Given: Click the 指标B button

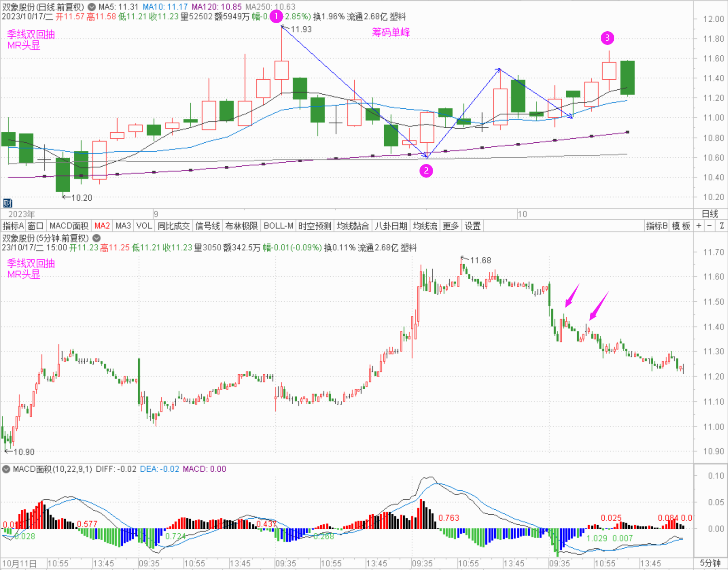Looking at the screenshot, I should [x=657, y=226].
